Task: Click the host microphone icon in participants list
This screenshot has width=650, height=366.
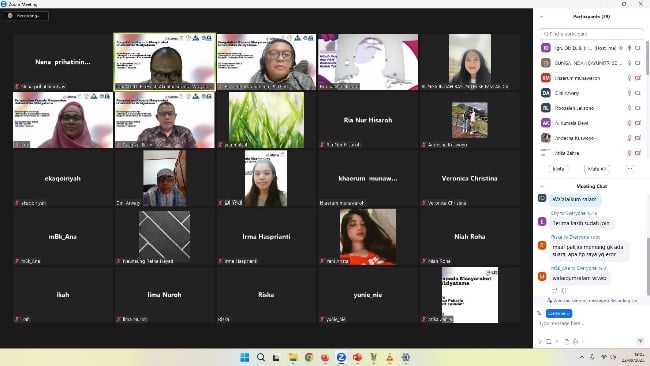Action: click(x=629, y=48)
